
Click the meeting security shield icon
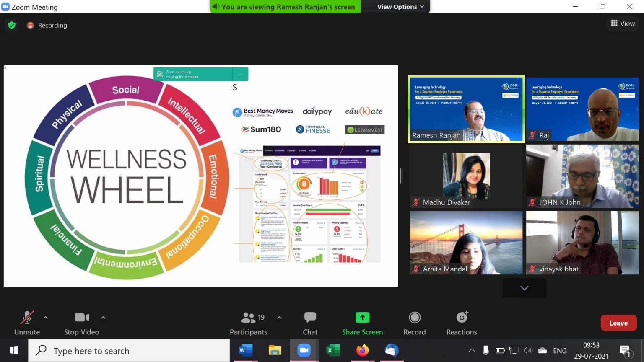click(12, 25)
